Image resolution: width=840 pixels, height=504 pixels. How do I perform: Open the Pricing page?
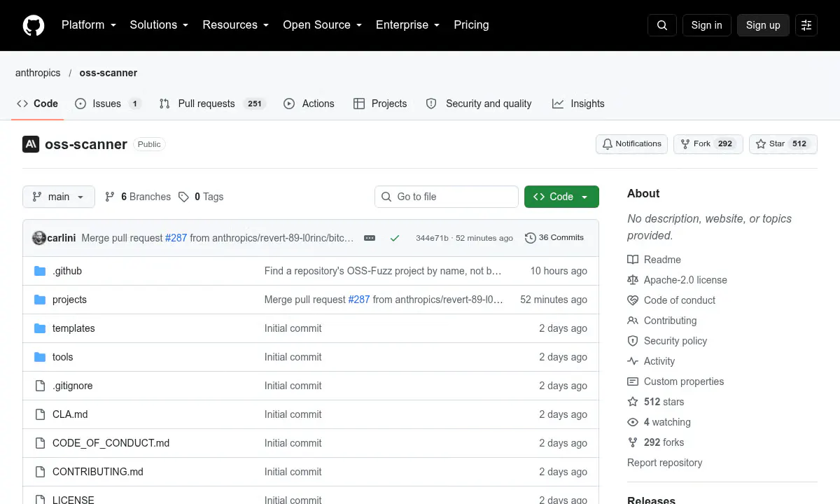[x=471, y=25]
